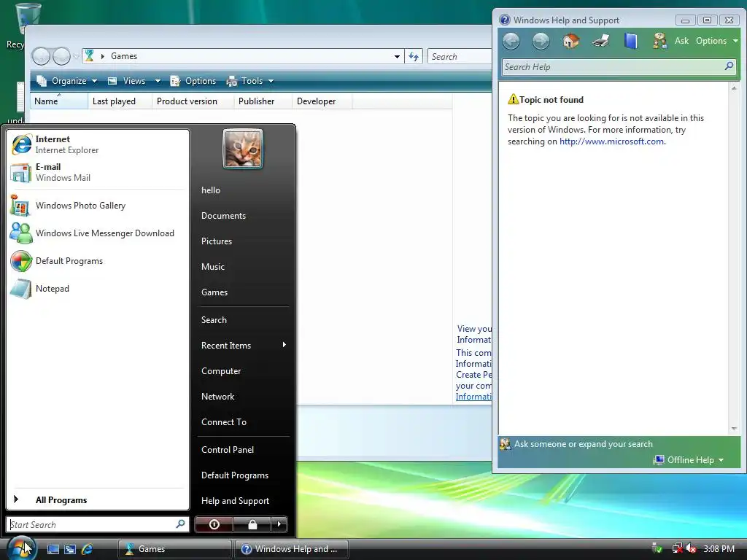Open microsoft.com link in help topic
The width and height of the screenshot is (747, 560).
612,141
